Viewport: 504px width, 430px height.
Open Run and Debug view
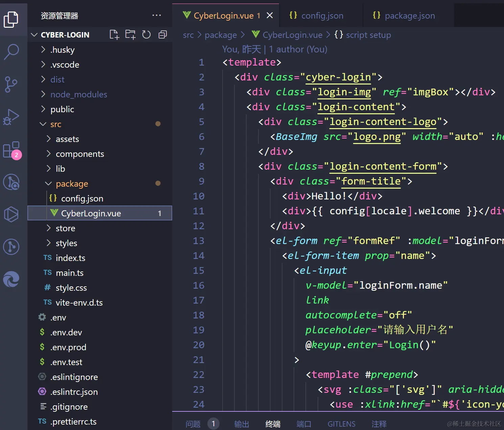pyautogui.click(x=11, y=117)
